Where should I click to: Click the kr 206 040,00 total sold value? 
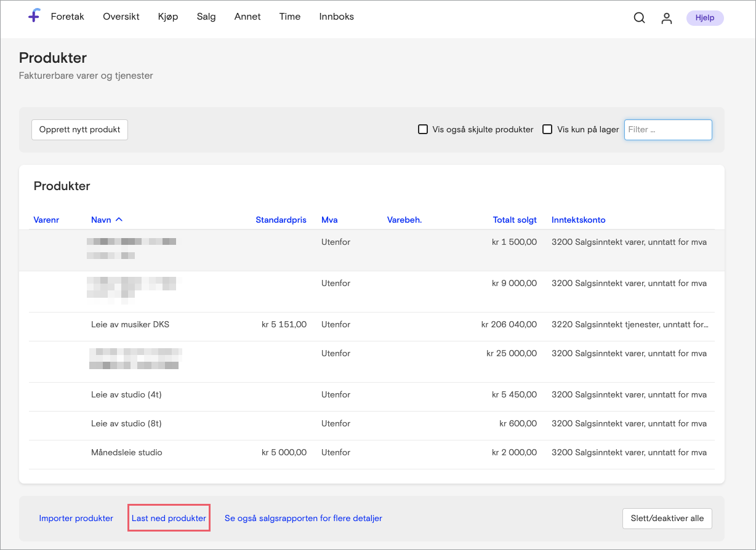coord(509,324)
